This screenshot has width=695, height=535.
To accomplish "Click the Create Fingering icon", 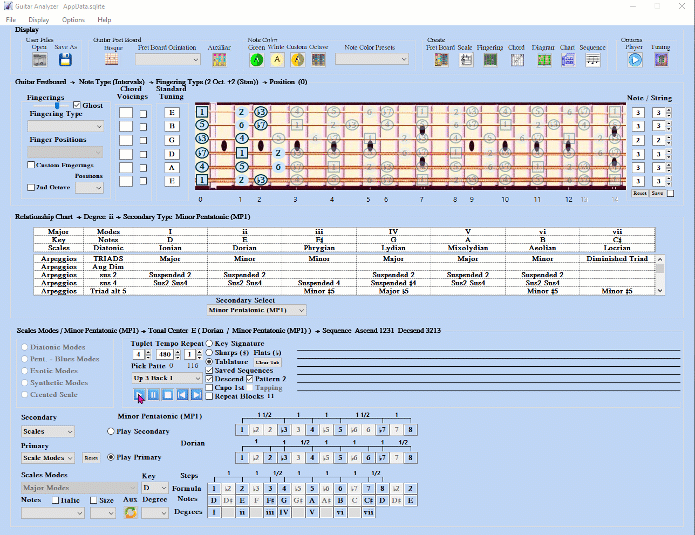I will [490, 59].
